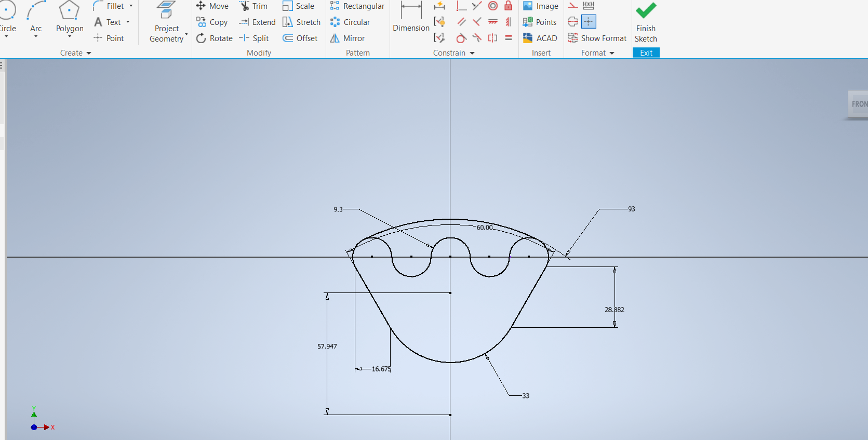The height and width of the screenshot is (440, 868).
Task: Activate the Dimension tool
Action: pyautogui.click(x=411, y=18)
